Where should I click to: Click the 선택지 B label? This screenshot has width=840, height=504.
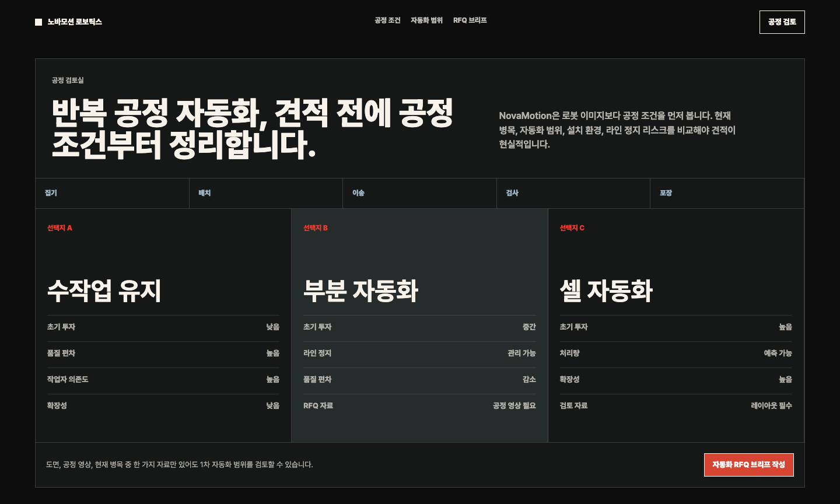(316, 228)
